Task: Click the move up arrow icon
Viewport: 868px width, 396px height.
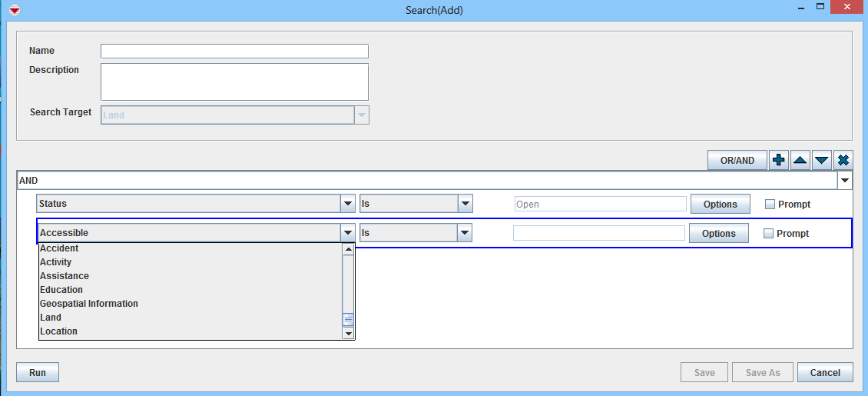Action: [800, 160]
